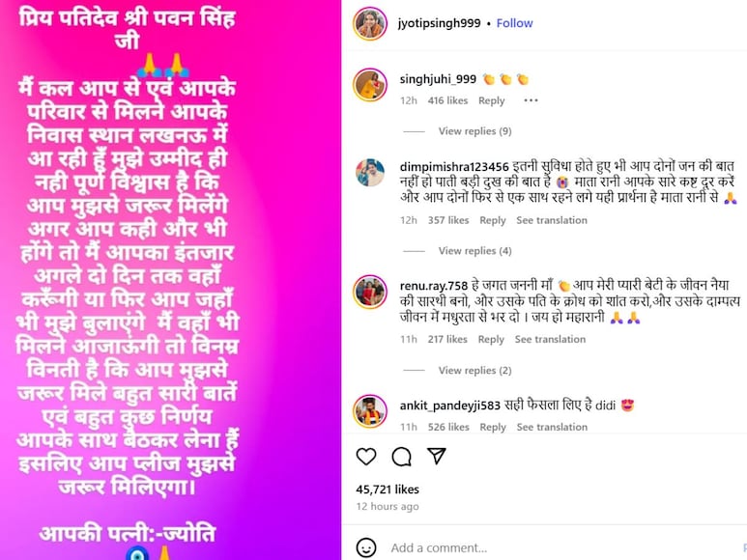View 45,721 likes list

pos(388,490)
